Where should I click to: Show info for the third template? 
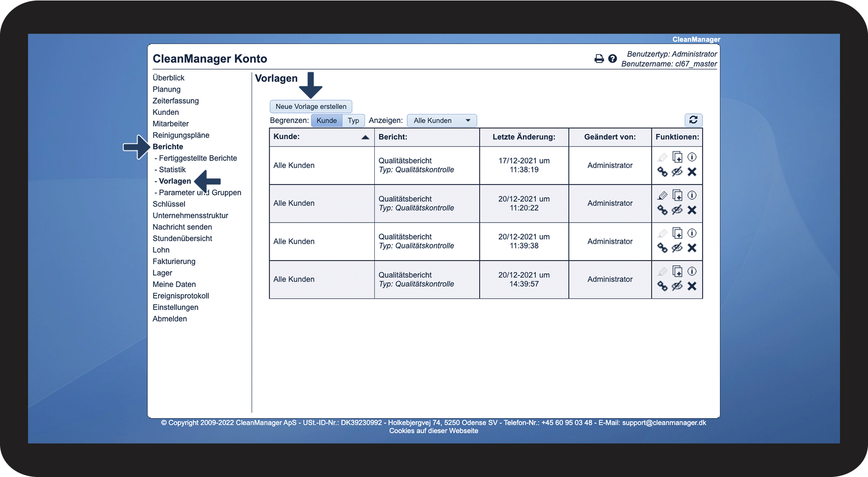click(x=692, y=233)
